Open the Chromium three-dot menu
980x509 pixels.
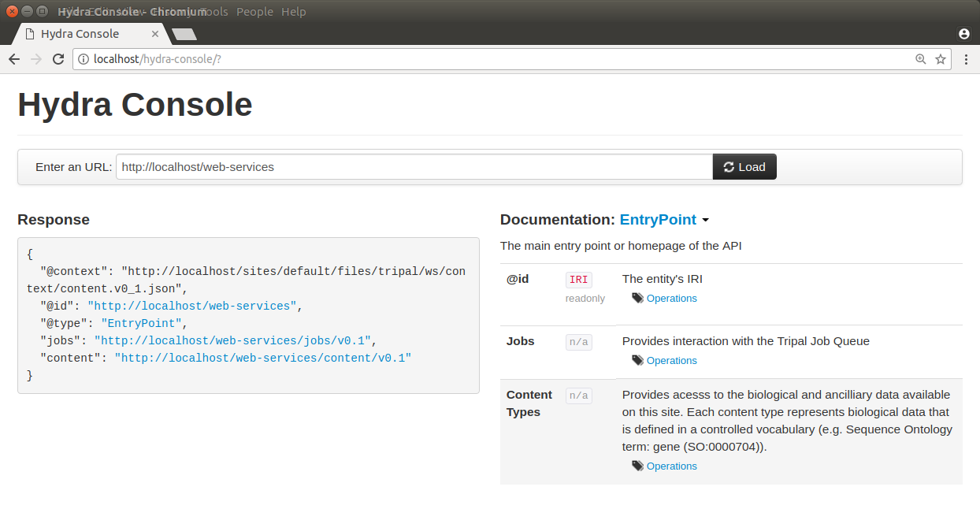coord(967,59)
